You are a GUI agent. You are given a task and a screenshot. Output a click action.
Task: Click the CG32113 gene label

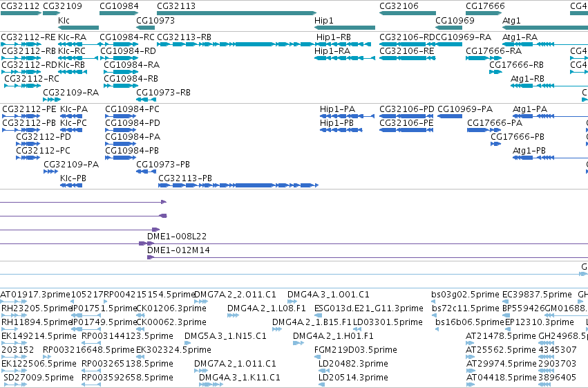[176, 6]
